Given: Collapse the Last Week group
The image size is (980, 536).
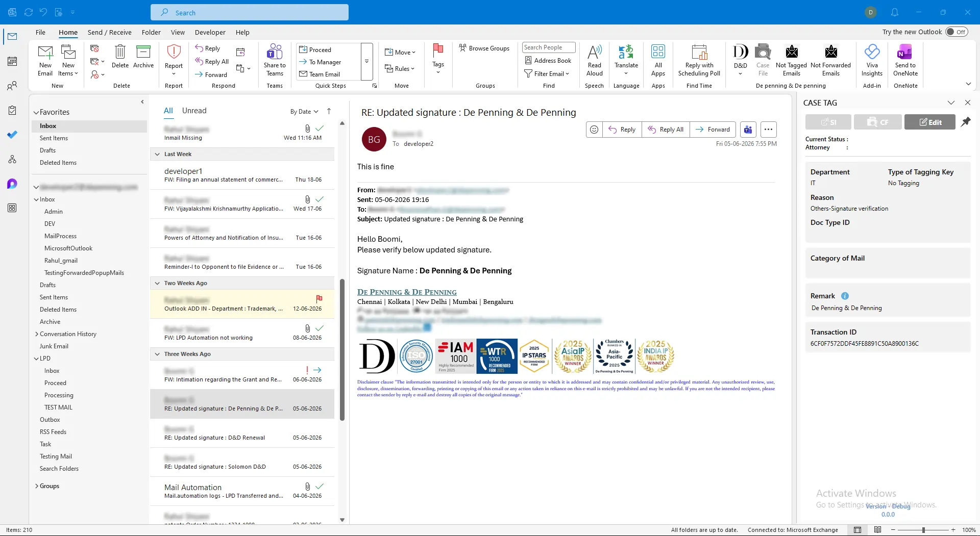Looking at the screenshot, I should 157,154.
